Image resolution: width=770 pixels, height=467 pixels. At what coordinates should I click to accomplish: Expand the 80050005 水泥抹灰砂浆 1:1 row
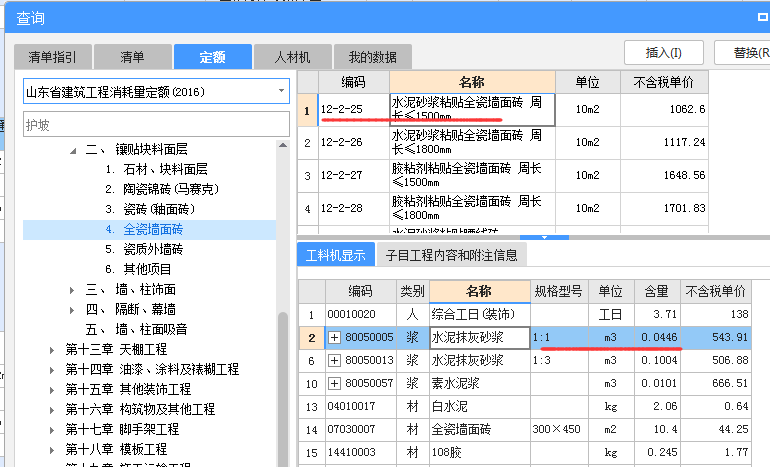coord(334,337)
